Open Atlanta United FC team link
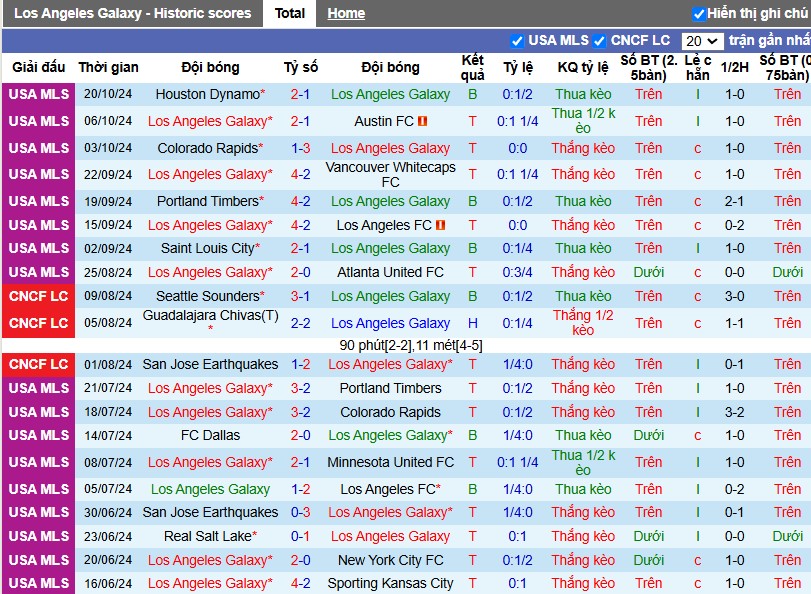Viewport: 811px width, 594px height. tap(391, 272)
